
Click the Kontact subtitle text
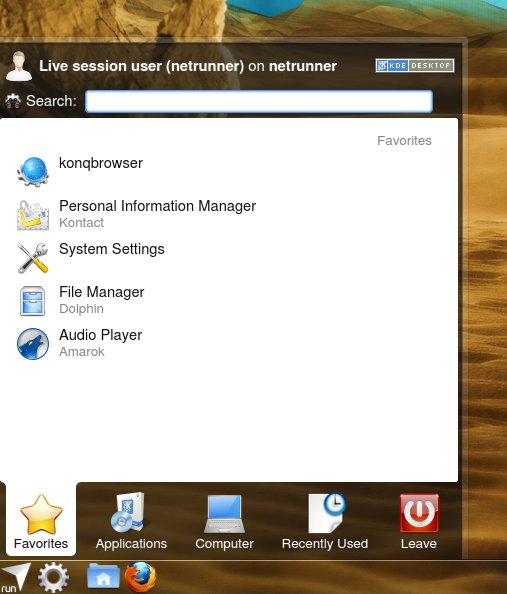[81, 223]
